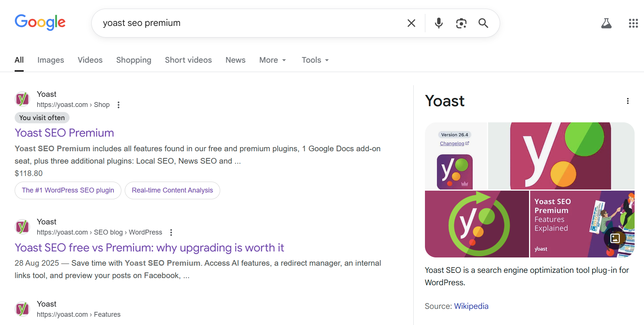Open options for SEO blog result

click(x=171, y=232)
